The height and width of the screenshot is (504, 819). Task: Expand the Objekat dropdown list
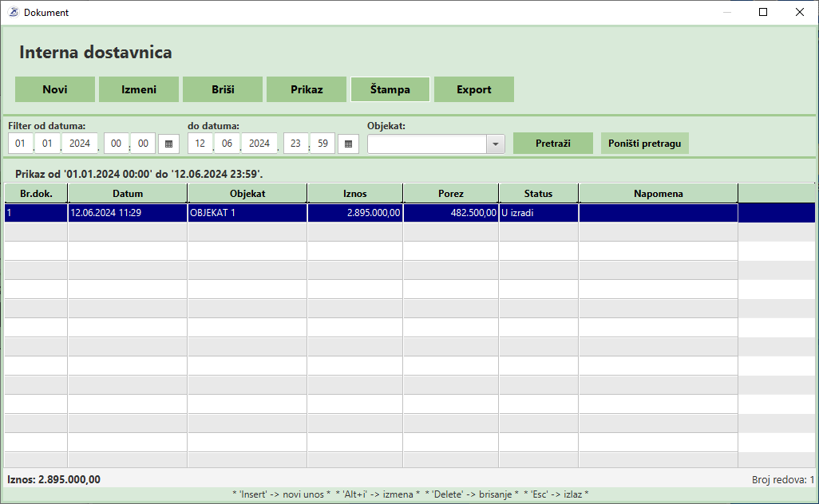point(496,144)
